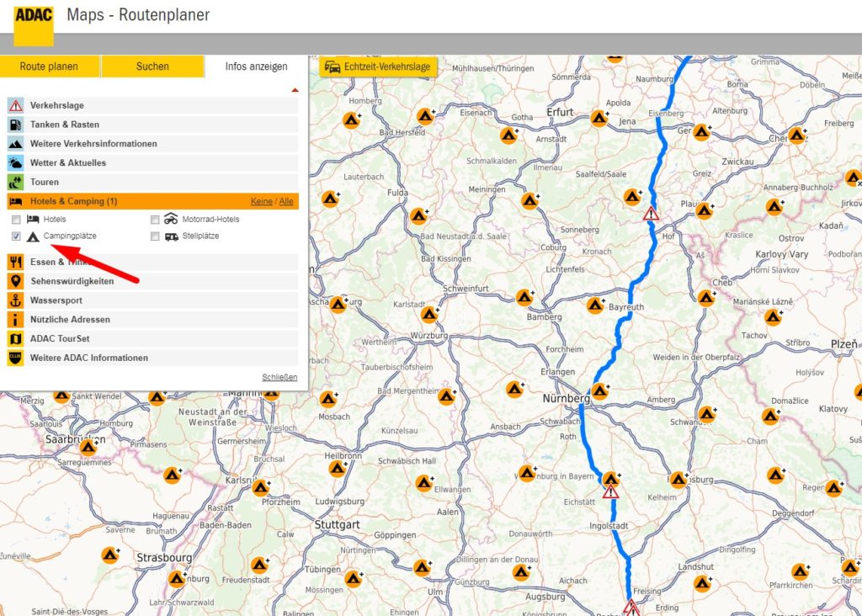Enable the Stellplätze checkbox

155,236
